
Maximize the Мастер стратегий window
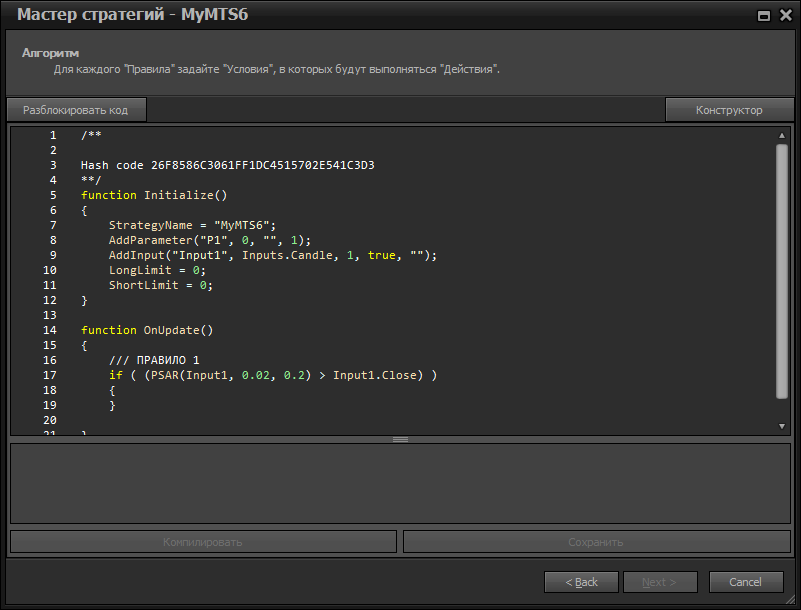coord(764,16)
